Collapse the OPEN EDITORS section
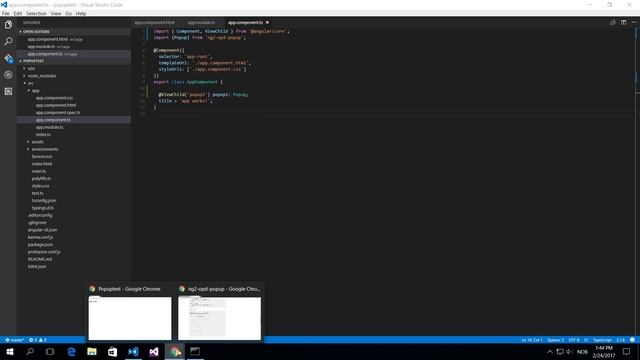640x360 pixels. 36,31
